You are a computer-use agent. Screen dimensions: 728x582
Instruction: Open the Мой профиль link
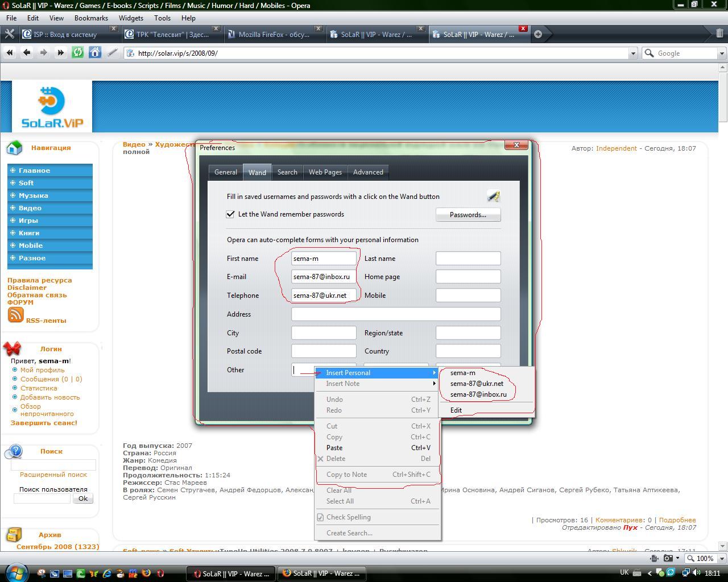(x=43, y=370)
